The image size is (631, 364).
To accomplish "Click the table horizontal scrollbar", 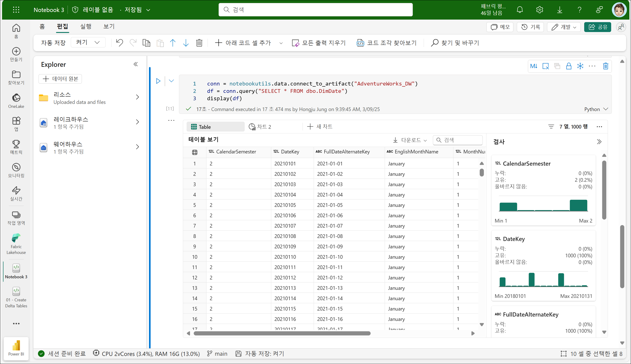I will [x=282, y=334].
